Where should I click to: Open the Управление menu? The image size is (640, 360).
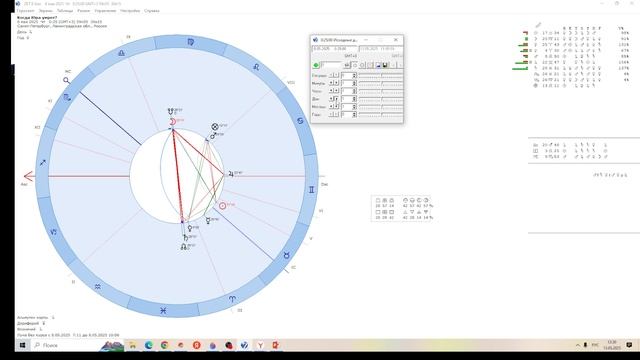click(x=105, y=11)
